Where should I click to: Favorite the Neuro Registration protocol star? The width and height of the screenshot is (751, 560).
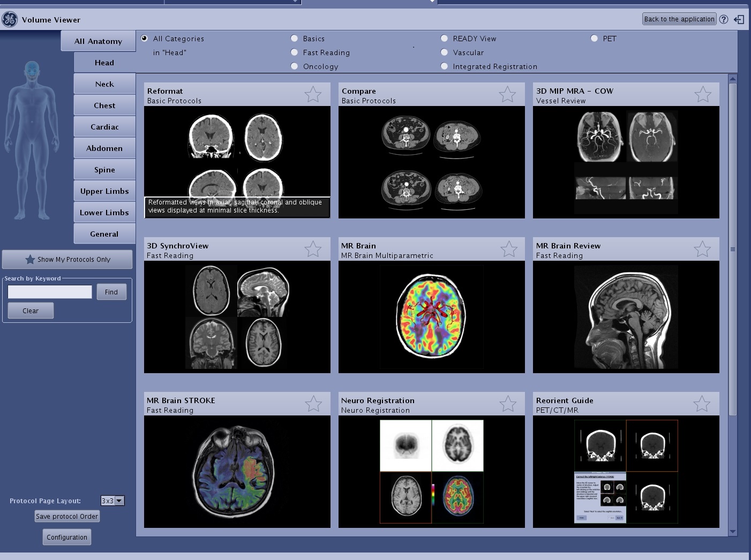coord(507,404)
